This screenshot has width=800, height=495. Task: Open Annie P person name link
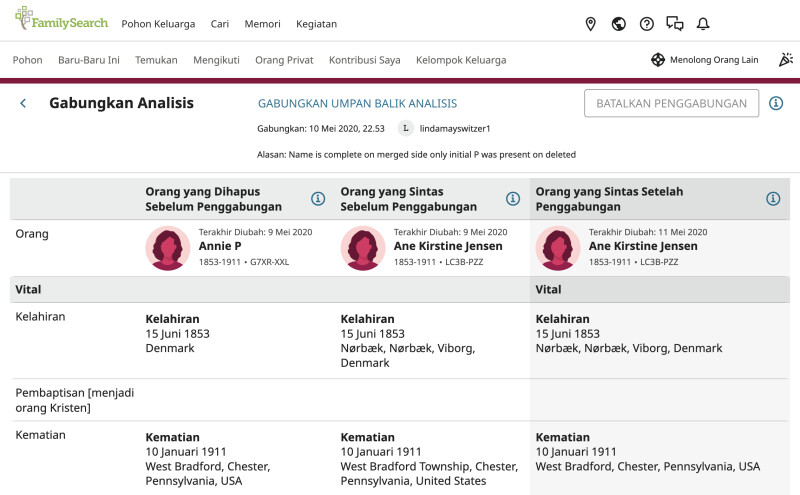pos(220,246)
